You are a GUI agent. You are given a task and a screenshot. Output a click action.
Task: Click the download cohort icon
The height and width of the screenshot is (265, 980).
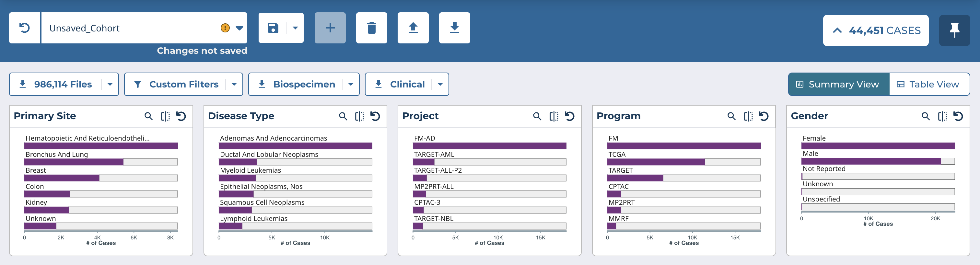[454, 28]
